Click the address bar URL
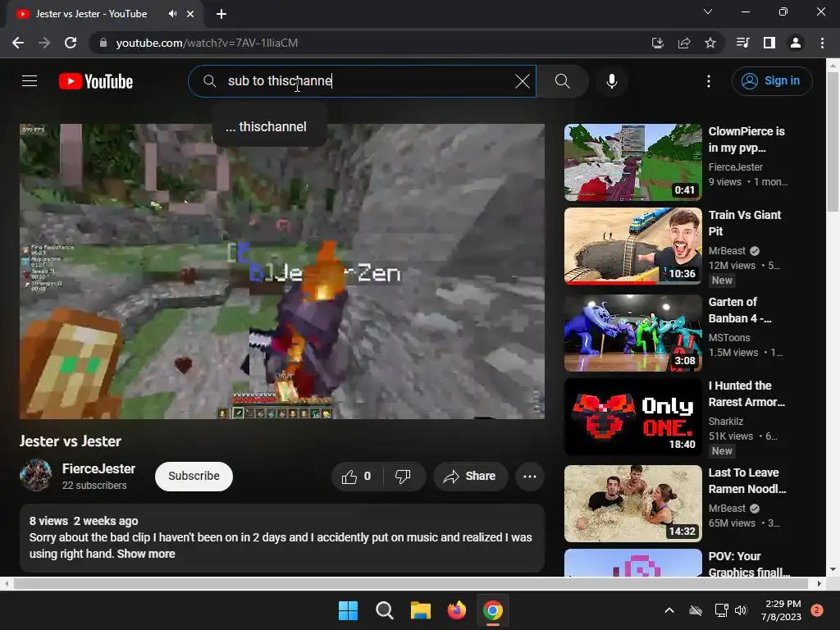 coord(207,43)
